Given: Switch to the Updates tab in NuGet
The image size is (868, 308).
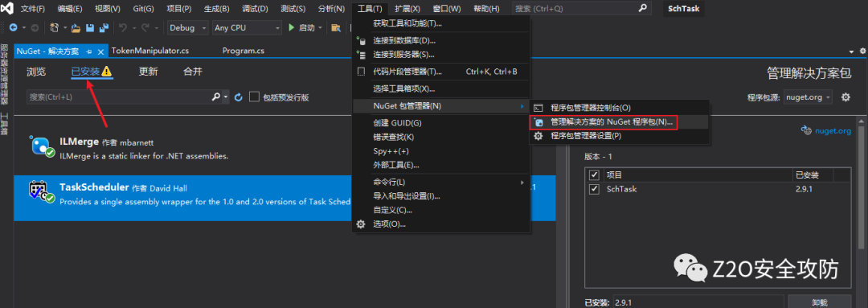Looking at the screenshot, I should [148, 72].
